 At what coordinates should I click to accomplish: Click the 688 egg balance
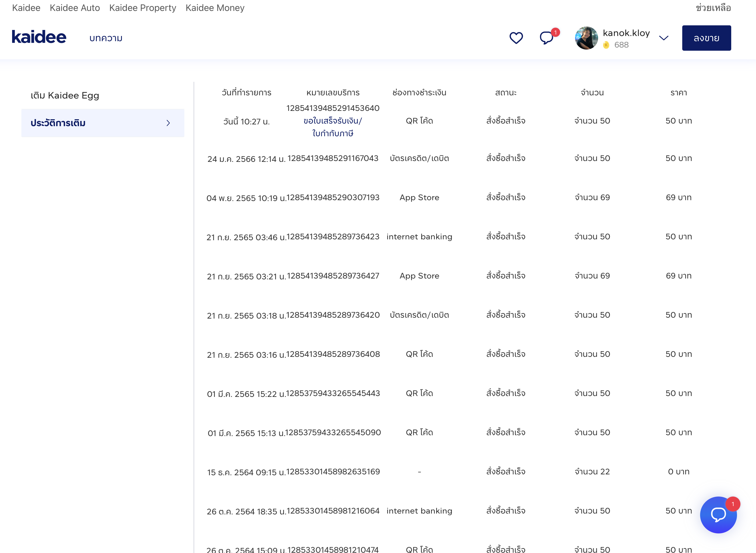pyautogui.click(x=621, y=45)
